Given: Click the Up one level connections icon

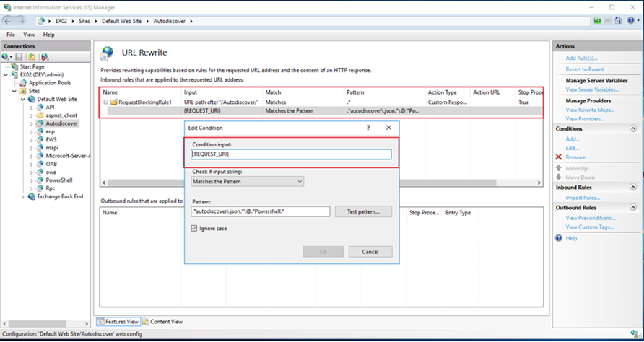Looking at the screenshot, I should [x=32, y=56].
